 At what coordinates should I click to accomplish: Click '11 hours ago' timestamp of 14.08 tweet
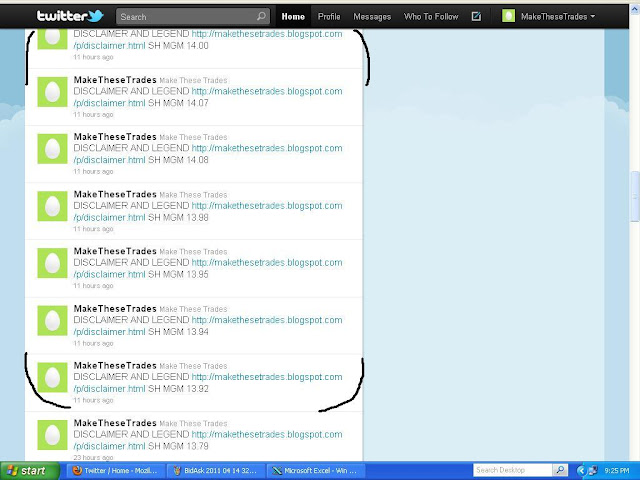coord(93,171)
